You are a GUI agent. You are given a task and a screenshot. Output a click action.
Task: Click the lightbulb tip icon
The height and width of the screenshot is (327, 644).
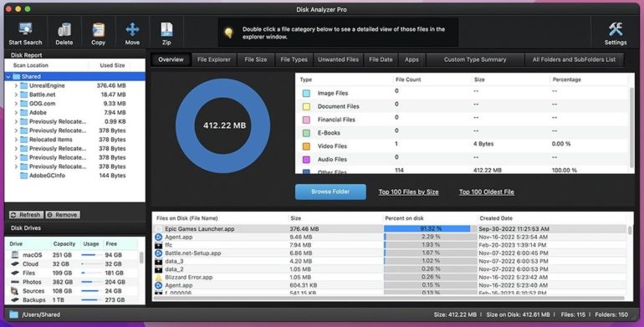[x=229, y=33]
